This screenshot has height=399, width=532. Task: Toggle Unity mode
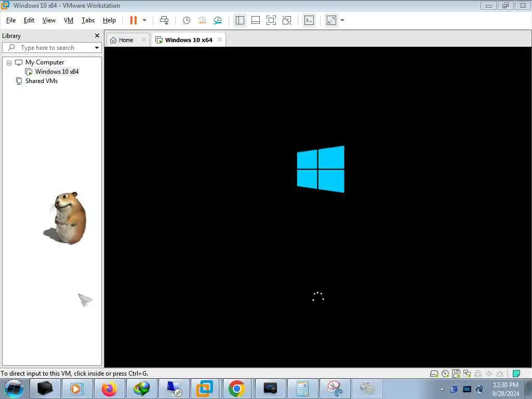(287, 20)
